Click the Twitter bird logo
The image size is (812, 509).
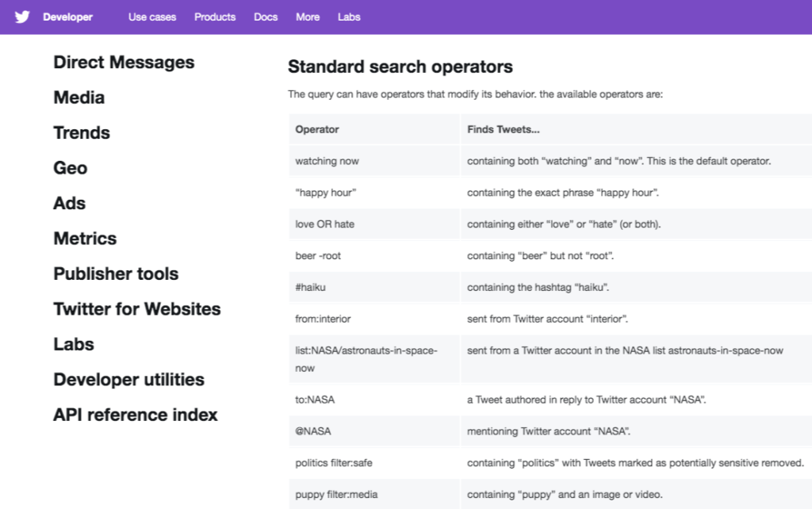point(22,17)
